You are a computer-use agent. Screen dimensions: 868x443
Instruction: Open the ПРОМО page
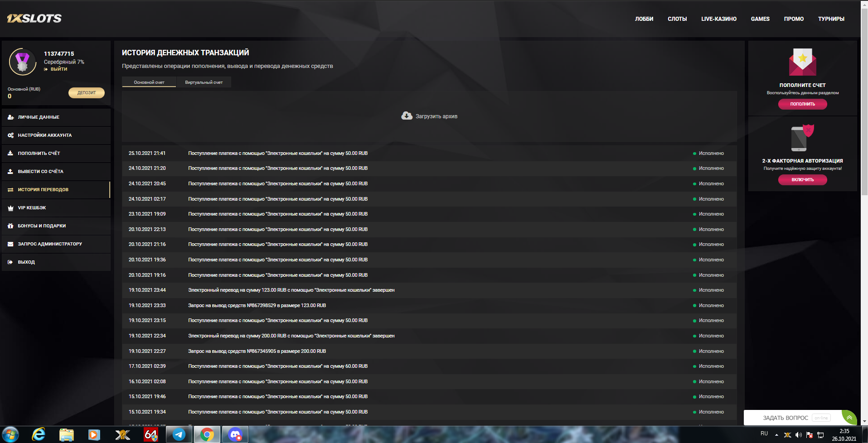(x=794, y=19)
